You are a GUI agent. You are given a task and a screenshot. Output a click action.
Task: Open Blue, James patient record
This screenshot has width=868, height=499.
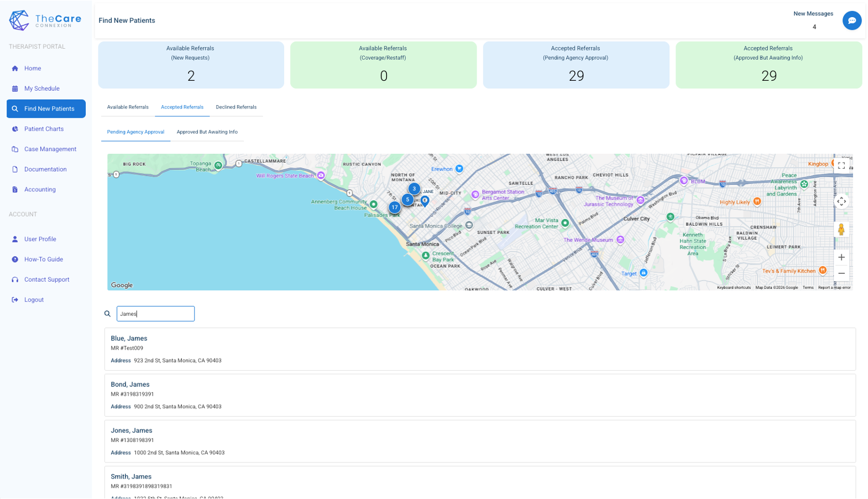[480, 349]
